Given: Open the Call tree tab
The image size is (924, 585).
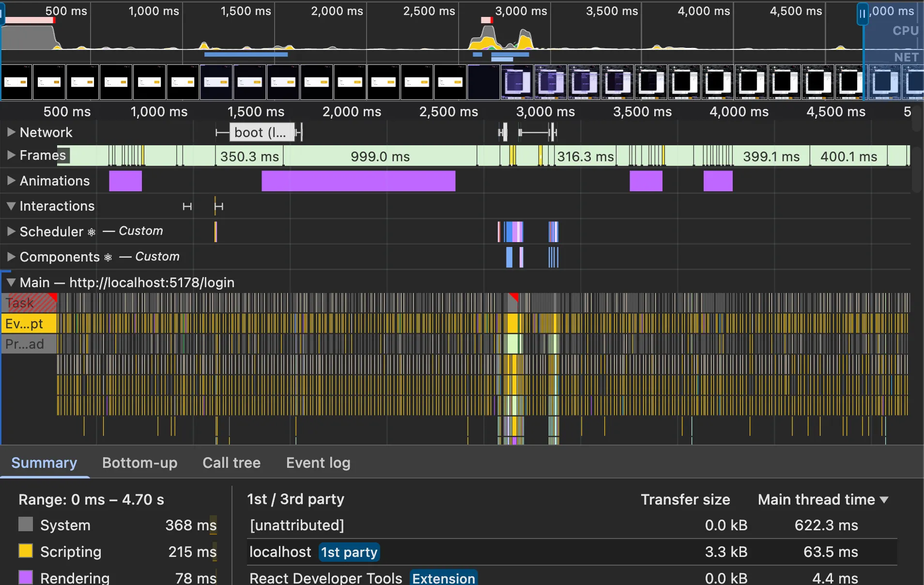Looking at the screenshot, I should [231, 463].
